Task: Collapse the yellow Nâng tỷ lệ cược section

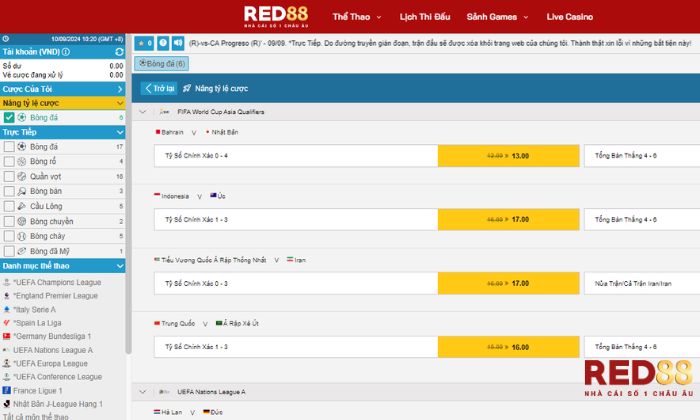Action: [x=62, y=103]
